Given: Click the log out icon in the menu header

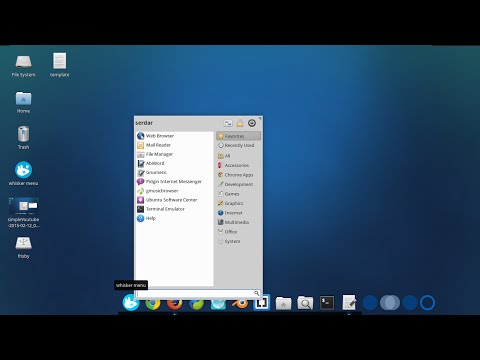Looking at the screenshot, I should click(x=252, y=123).
